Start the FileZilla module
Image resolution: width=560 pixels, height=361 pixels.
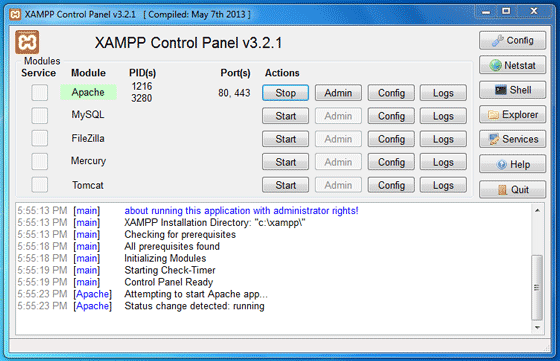(x=285, y=139)
